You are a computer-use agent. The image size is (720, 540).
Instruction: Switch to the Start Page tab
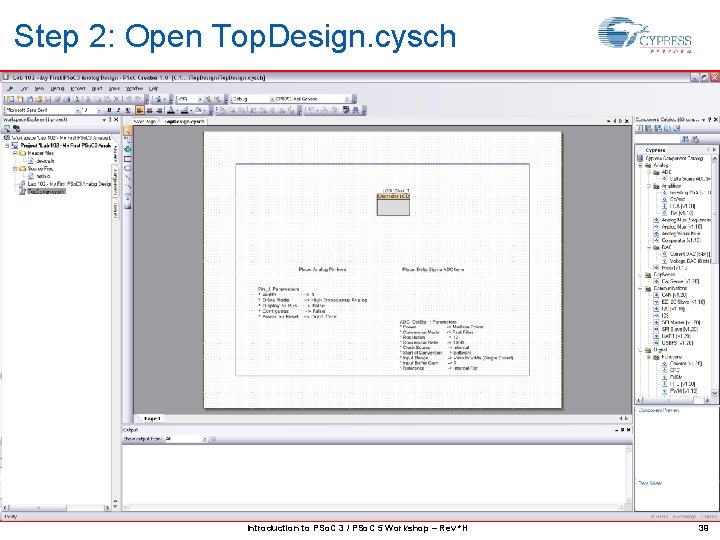pyautogui.click(x=145, y=121)
